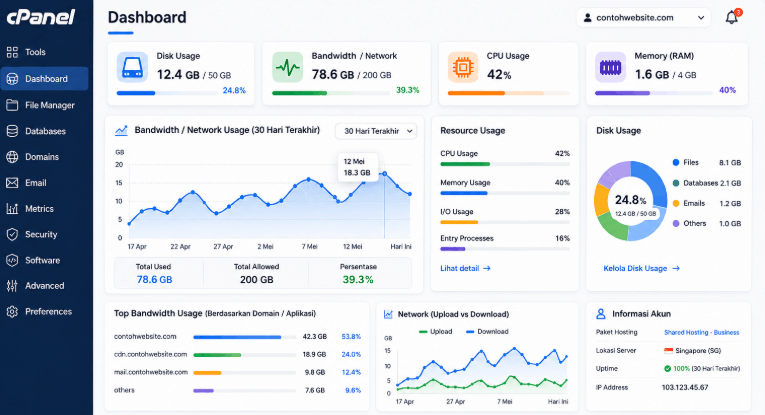Click Shared Hosting - Business link

point(702,333)
